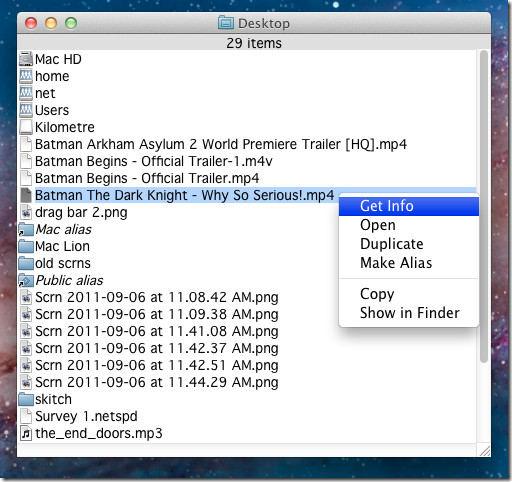Image resolution: width=512 pixels, height=482 pixels.
Task: Select Show in Finder menu entry
Action: point(409,313)
